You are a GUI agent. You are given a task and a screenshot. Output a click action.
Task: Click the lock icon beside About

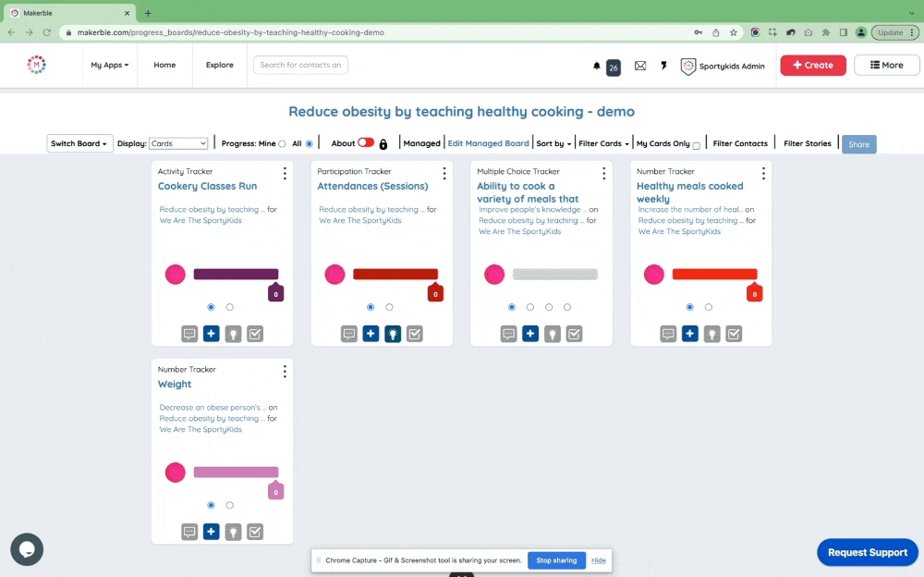click(x=383, y=144)
